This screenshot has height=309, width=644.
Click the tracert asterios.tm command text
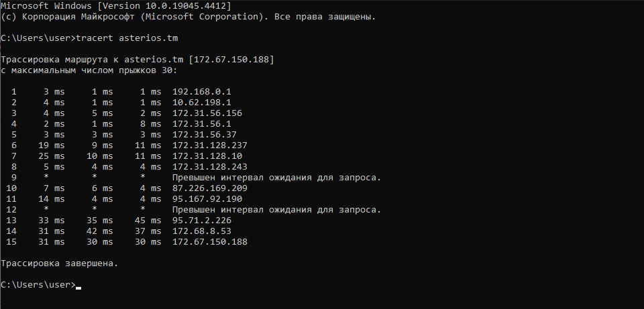coord(127,38)
